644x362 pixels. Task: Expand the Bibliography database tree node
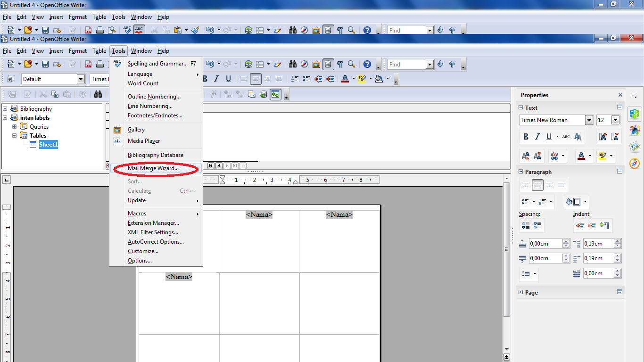tap(5, 109)
